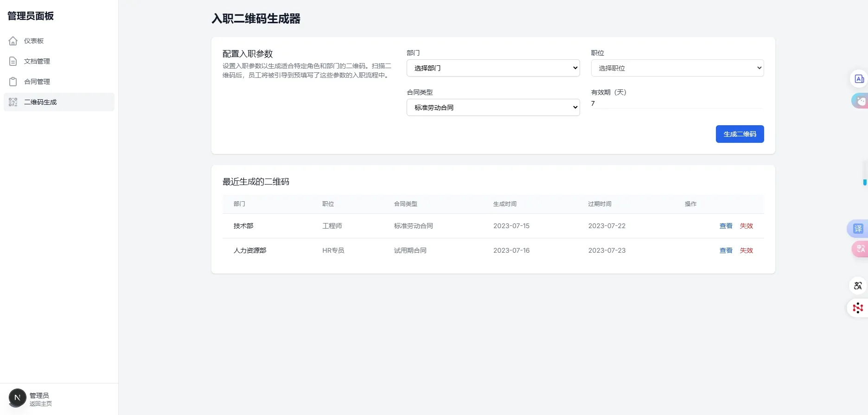Click the 管理员面板 title

pos(31,16)
